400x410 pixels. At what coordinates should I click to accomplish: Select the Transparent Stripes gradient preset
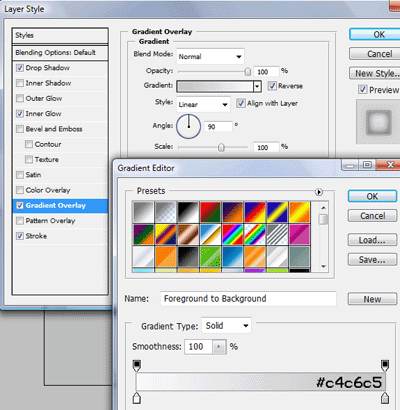pos(277,234)
